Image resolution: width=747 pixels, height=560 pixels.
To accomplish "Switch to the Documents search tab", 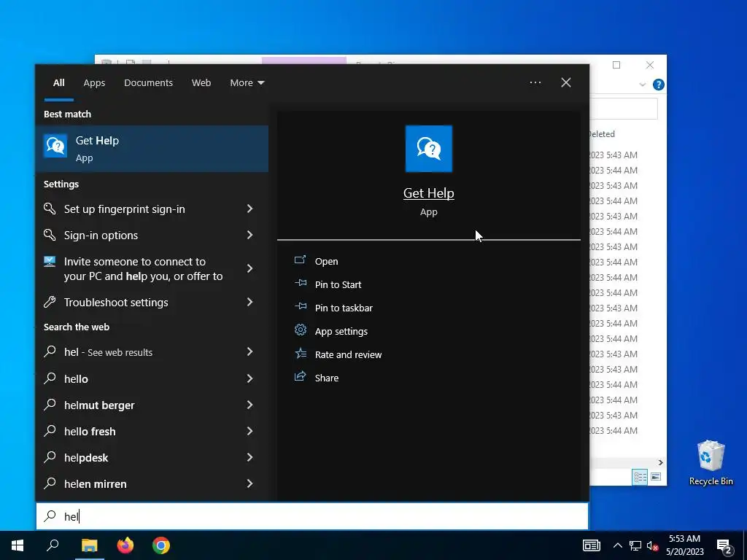I will [148, 83].
